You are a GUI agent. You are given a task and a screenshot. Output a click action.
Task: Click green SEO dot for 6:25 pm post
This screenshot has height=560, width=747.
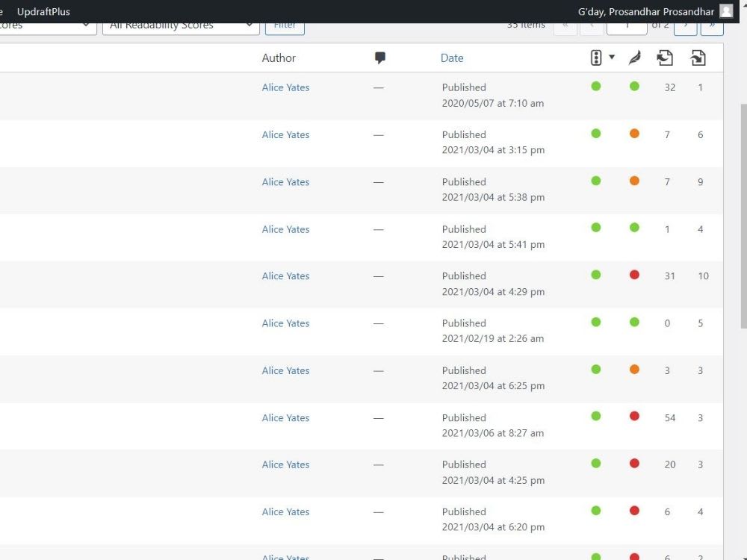coord(596,369)
